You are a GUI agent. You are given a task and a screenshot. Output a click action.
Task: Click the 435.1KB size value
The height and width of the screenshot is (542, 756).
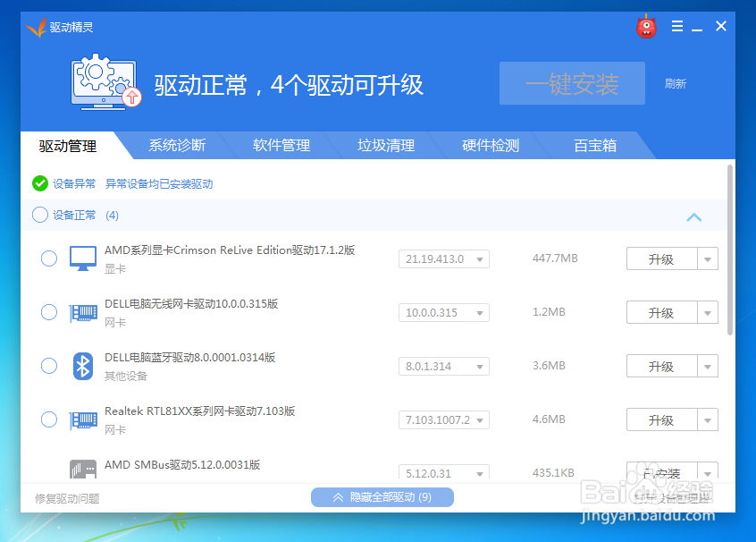click(x=553, y=472)
